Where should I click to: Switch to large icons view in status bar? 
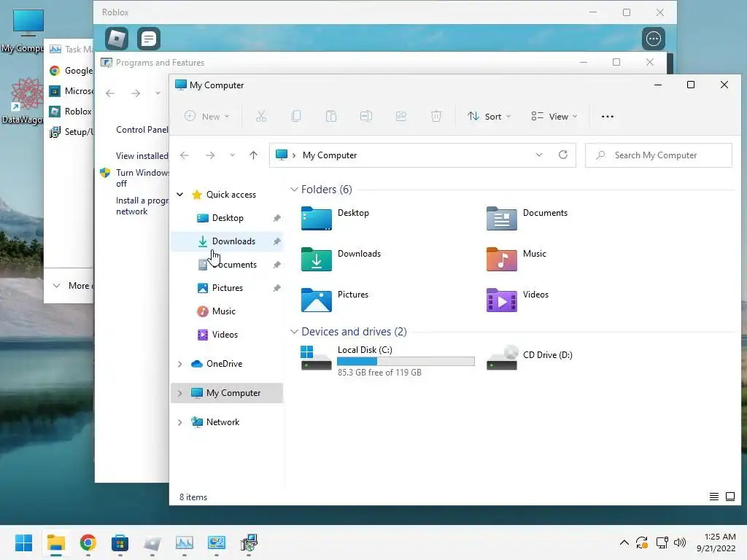pos(729,497)
